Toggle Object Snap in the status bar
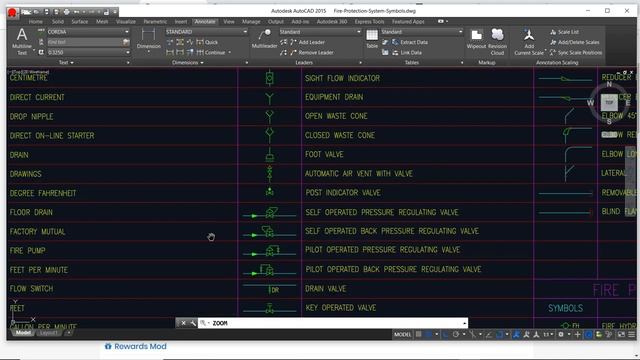 tap(499, 335)
